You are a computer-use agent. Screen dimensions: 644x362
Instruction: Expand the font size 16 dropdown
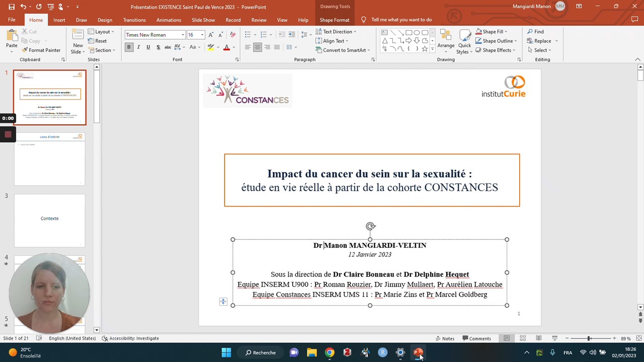coord(202,35)
